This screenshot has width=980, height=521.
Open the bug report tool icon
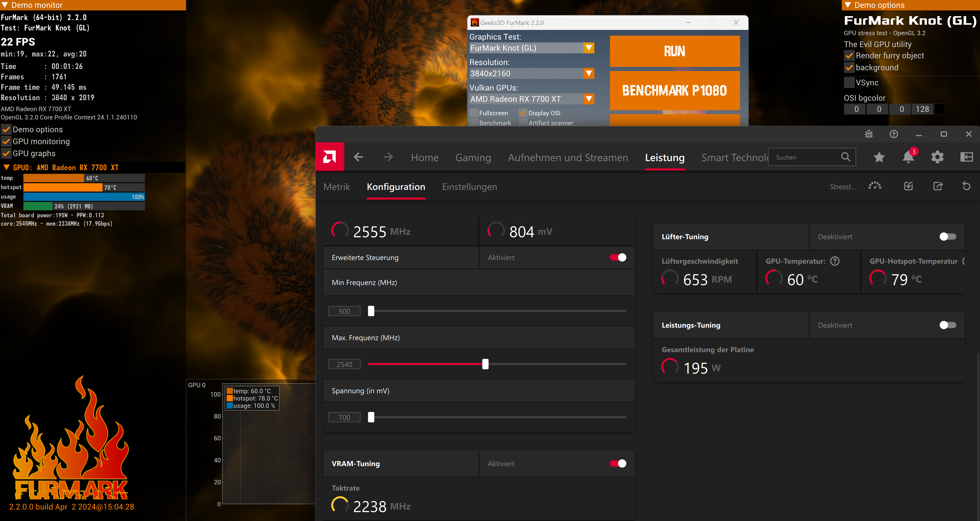(869, 134)
